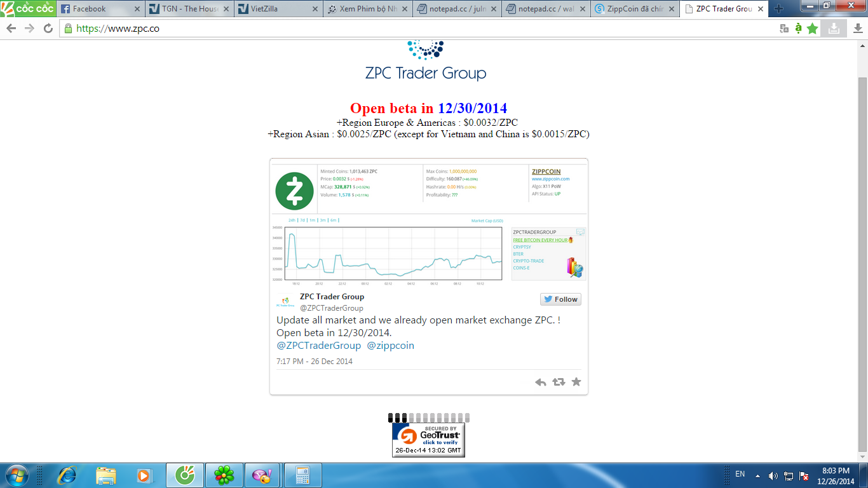Open ZPC Trader Group tweet author name

click(x=332, y=297)
